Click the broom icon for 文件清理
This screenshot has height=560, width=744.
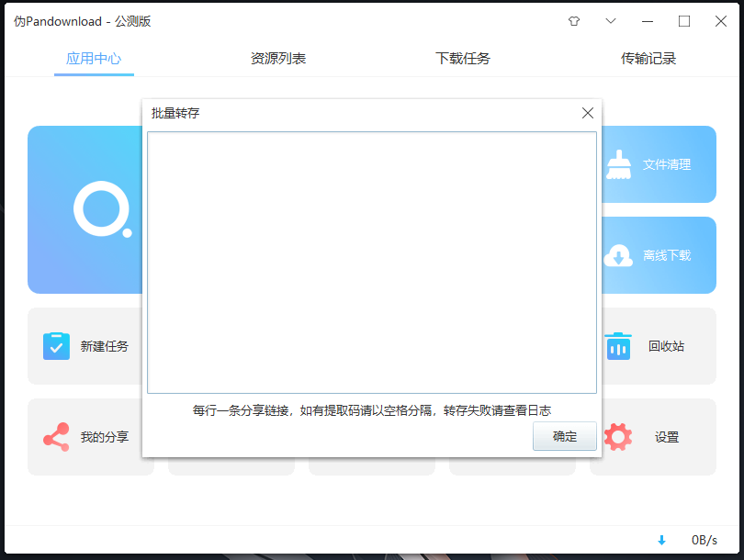coord(619,164)
